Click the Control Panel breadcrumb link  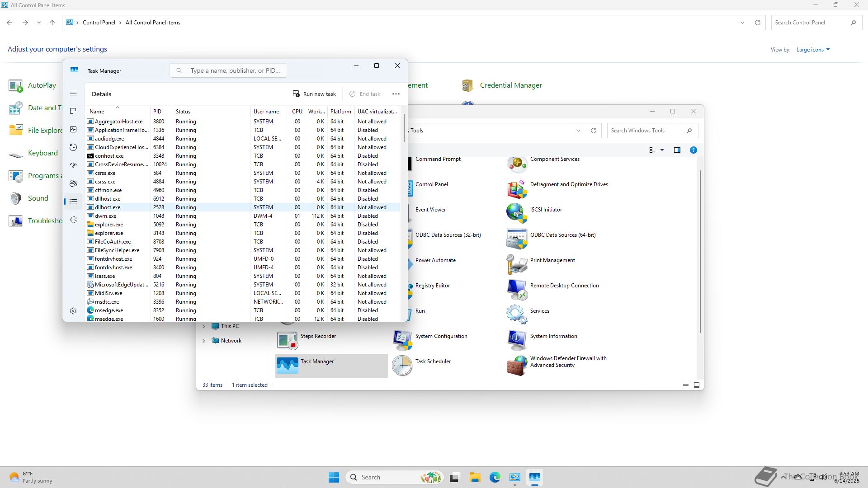[x=99, y=23]
